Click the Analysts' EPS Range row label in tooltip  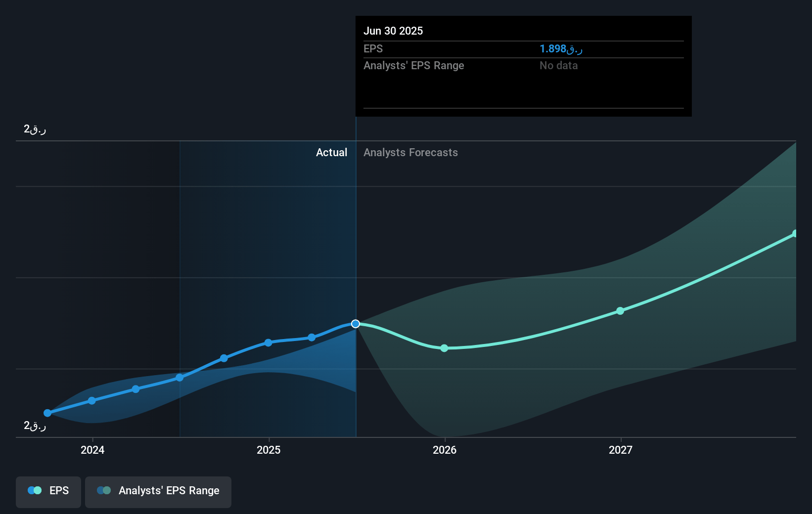coord(413,65)
